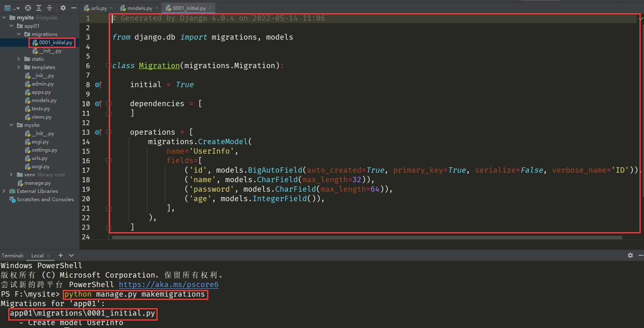This screenshot has width=644, height=328.
Task: Expand the templates folder
Action: 19,67
